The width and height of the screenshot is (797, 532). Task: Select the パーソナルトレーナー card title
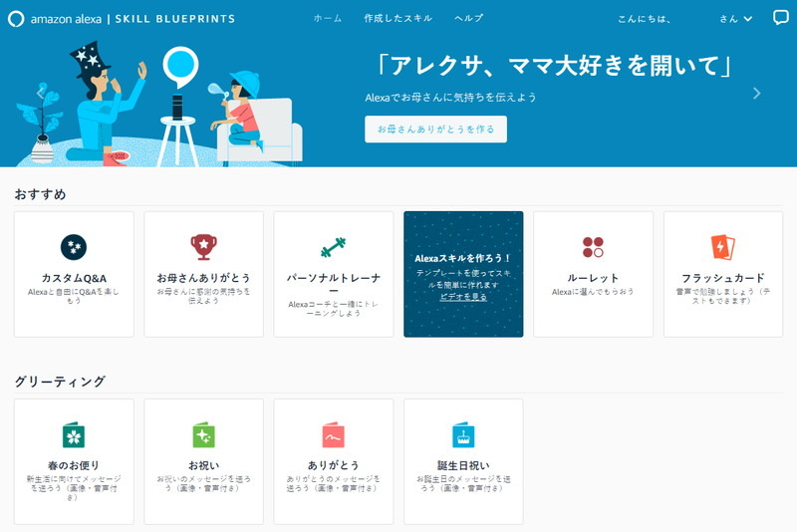click(333, 284)
